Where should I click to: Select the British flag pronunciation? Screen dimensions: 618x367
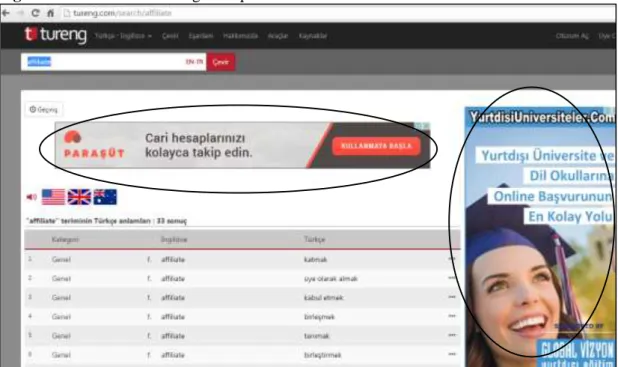(79, 197)
